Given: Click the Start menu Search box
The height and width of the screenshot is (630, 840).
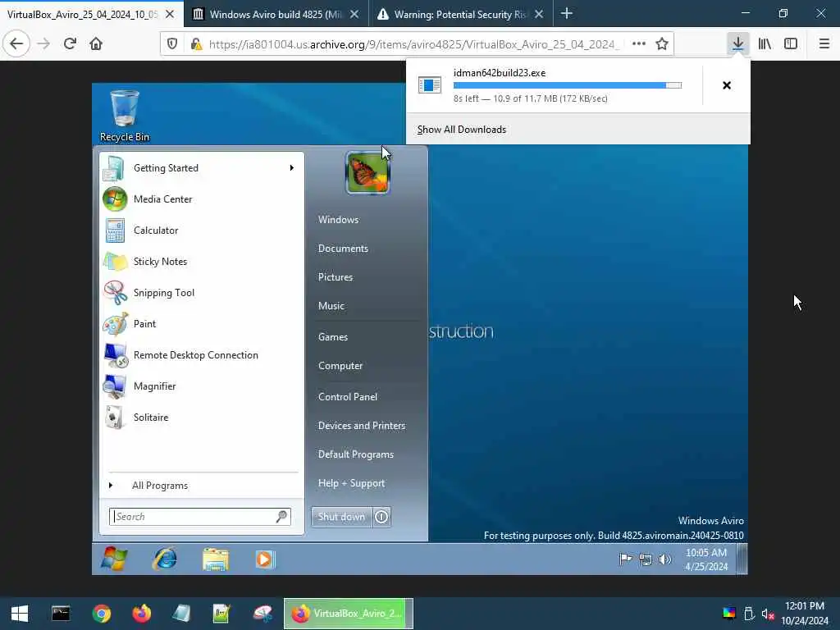Looking at the screenshot, I should [199, 517].
